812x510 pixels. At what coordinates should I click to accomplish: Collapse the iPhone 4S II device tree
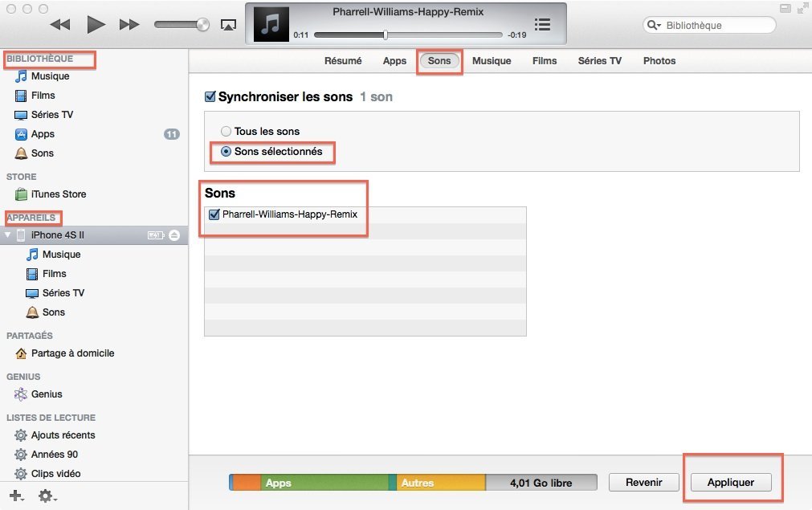pyautogui.click(x=8, y=235)
